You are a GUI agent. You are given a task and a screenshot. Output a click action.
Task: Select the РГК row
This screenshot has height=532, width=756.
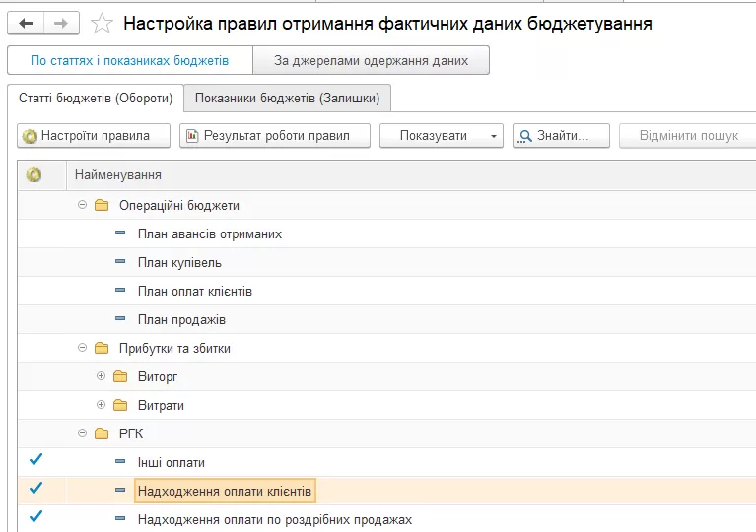click(386, 433)
